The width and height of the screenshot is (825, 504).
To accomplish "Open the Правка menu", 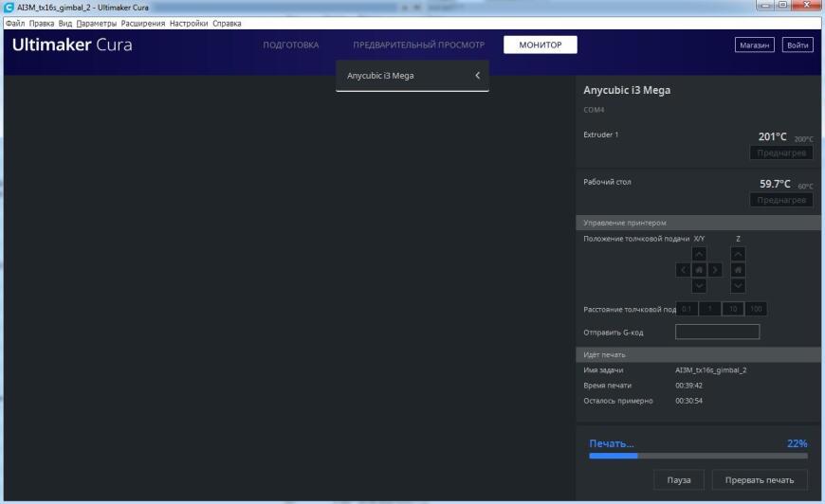I will (42, 23).
